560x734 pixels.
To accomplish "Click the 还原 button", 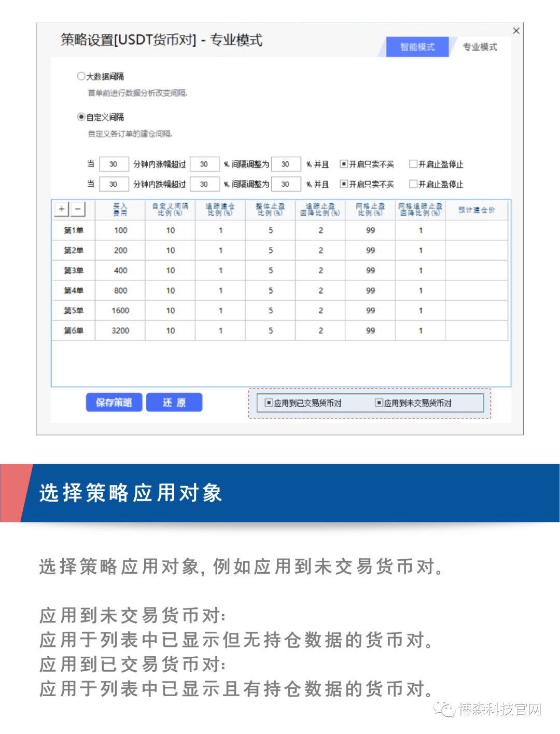I will 174,403.
